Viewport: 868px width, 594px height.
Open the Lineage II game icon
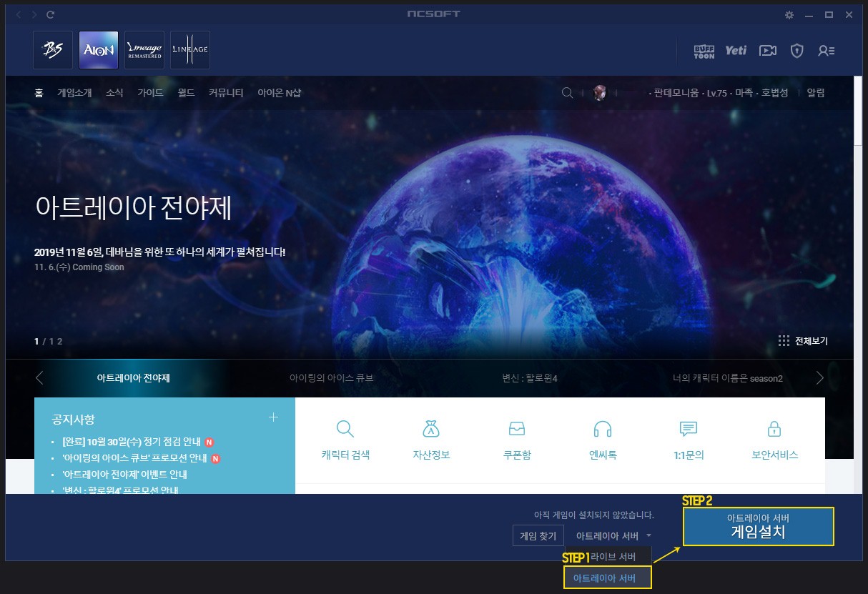pos(190,50)
